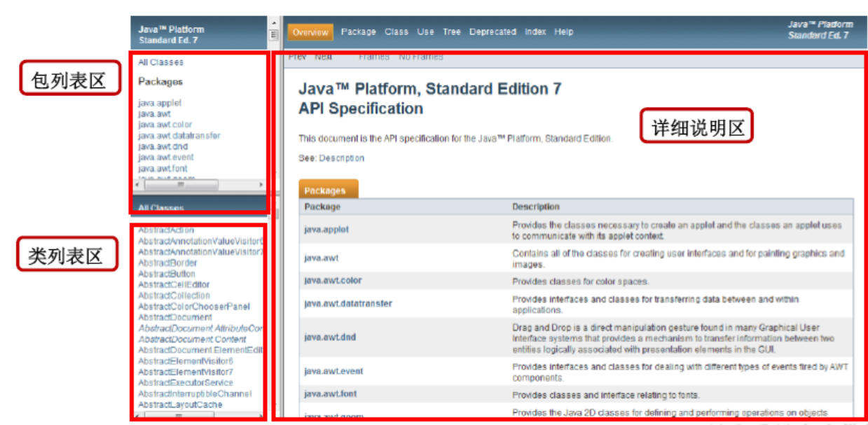Image resolution: width=868 pixels, height=425 pixels.
Task: Open plain AbstractDocument class link
Action: (174, 317)
